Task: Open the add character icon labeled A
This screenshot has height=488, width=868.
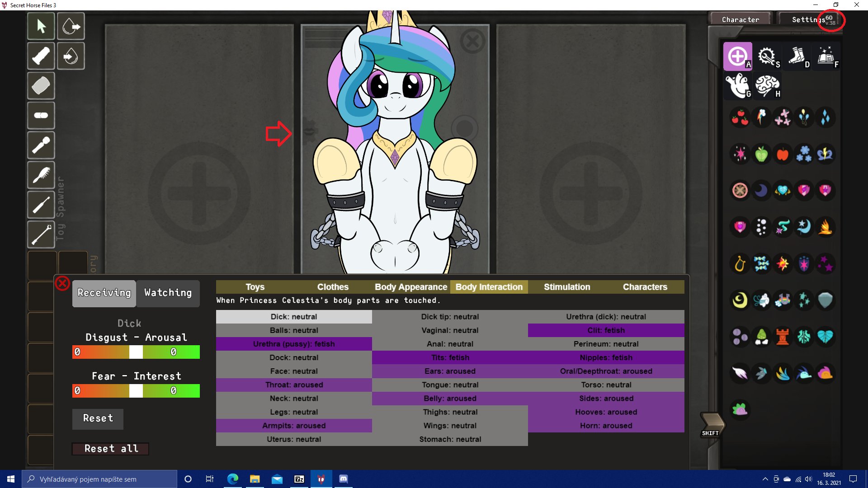Action: point(738,56)
